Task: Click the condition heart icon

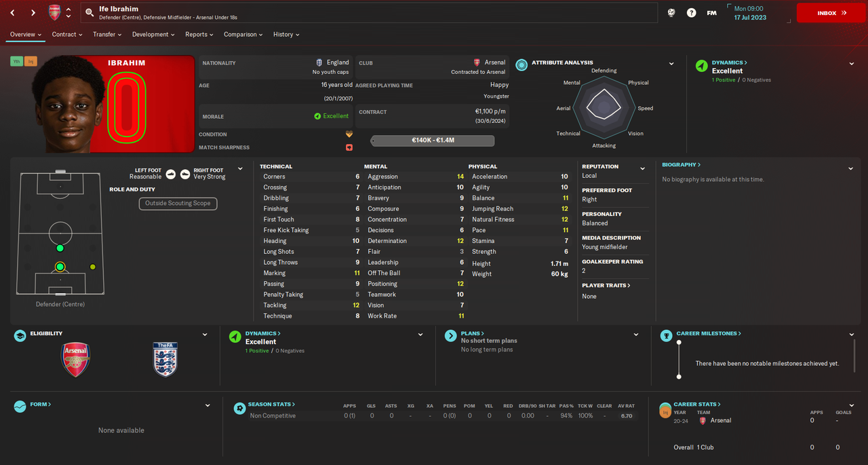Action: [349, 134]
